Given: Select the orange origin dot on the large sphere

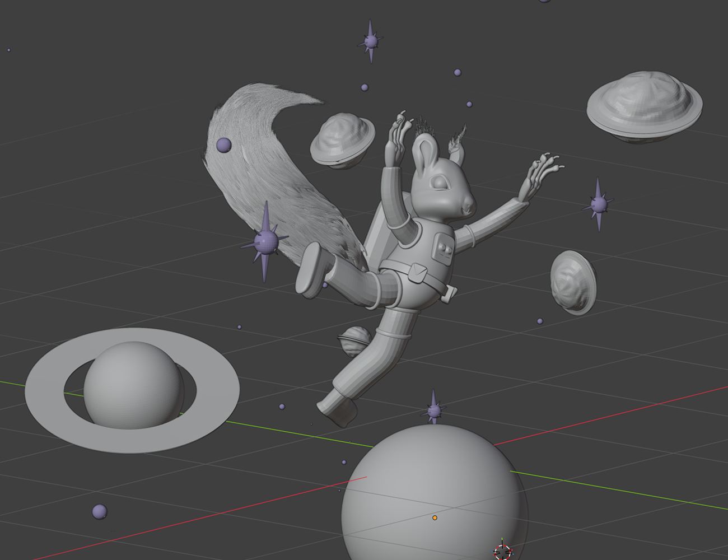Looking at the screenshot, I should [435, 518].
